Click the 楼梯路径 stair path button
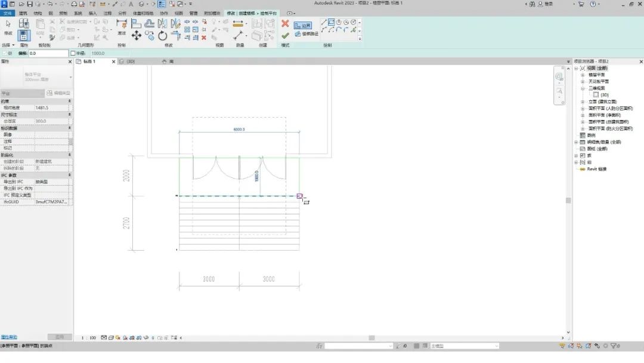 [x=306, y=33]
